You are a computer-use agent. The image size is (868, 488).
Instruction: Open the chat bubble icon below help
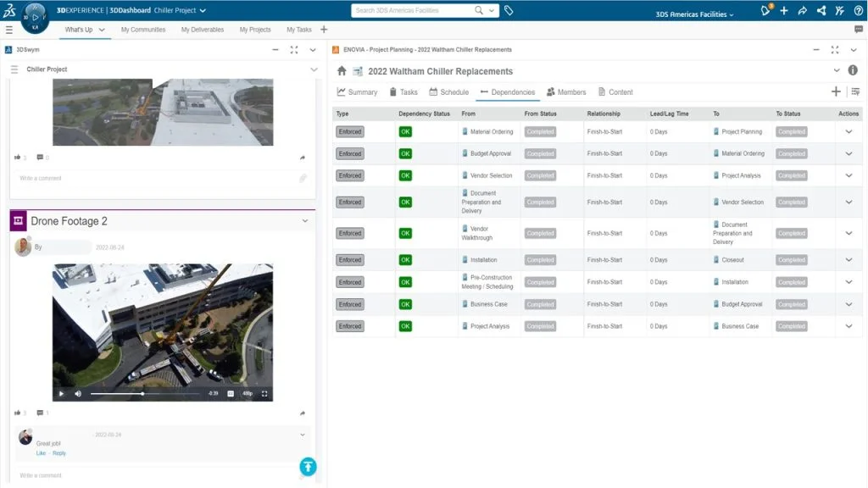(858, 30)
